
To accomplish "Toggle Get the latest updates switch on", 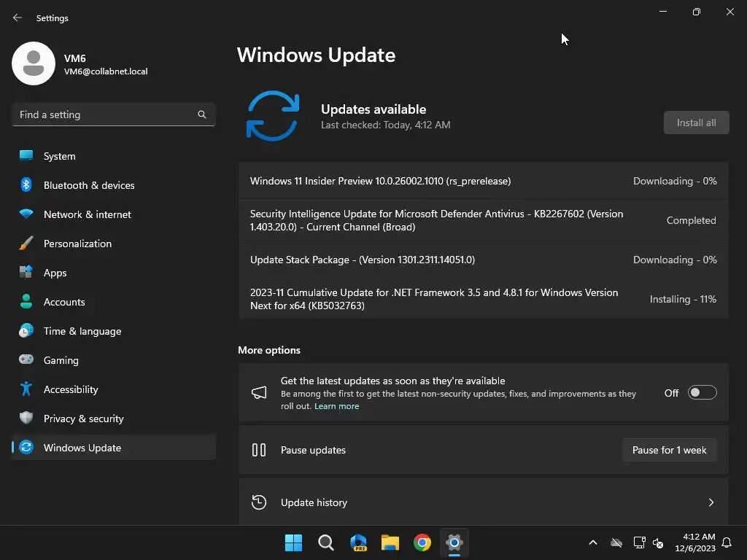I will coord(703,392).
